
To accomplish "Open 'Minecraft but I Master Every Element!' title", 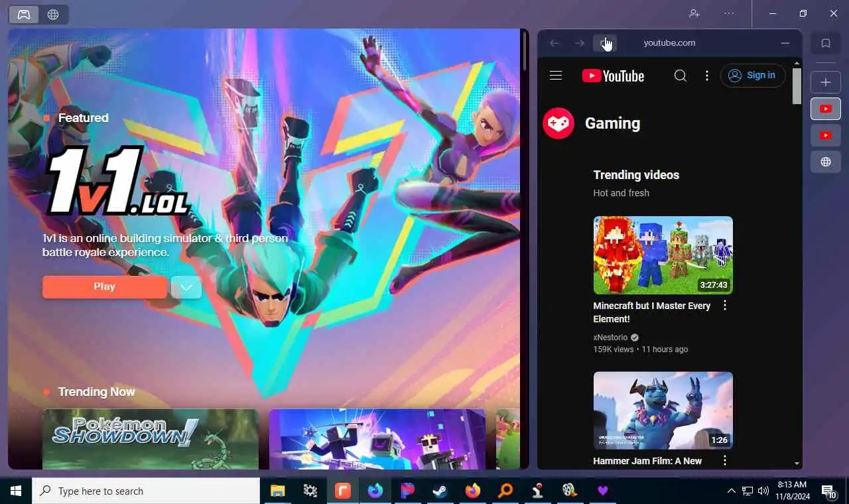I will click(x=651, y=312).
